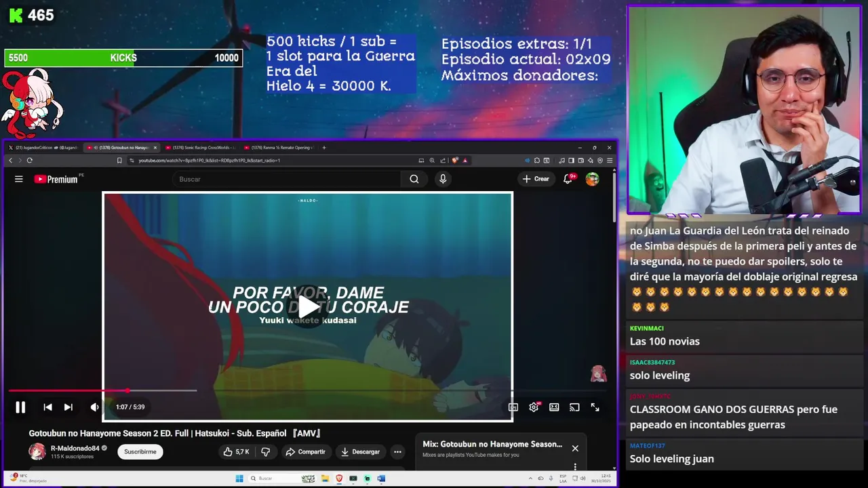Open the browser main menu icon
The height and width of the screenshot is (488, 868).
(610, 161)
